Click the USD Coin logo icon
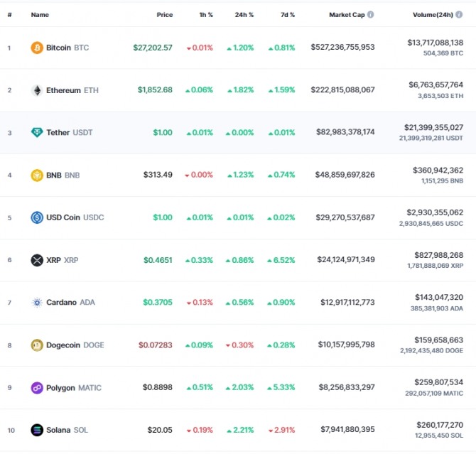The width and height of the screenshot is (476, 454). click(37, 217)
